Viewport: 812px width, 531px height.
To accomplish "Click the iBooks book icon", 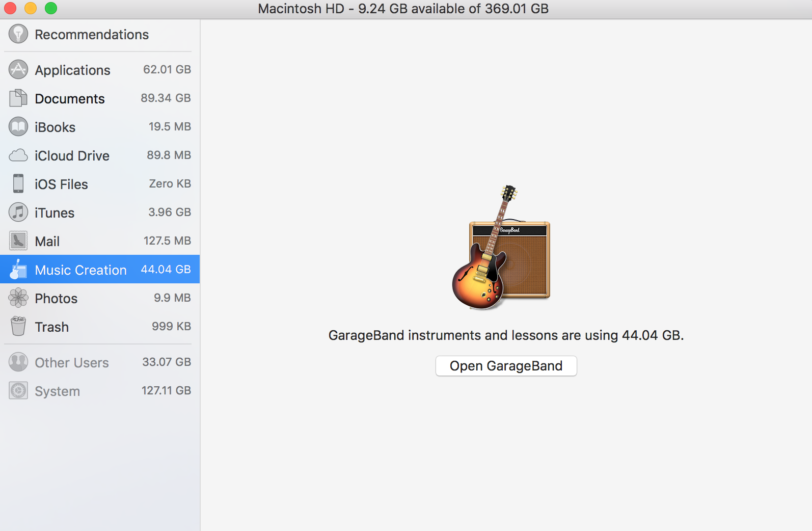I will click(x=18, y=126).
